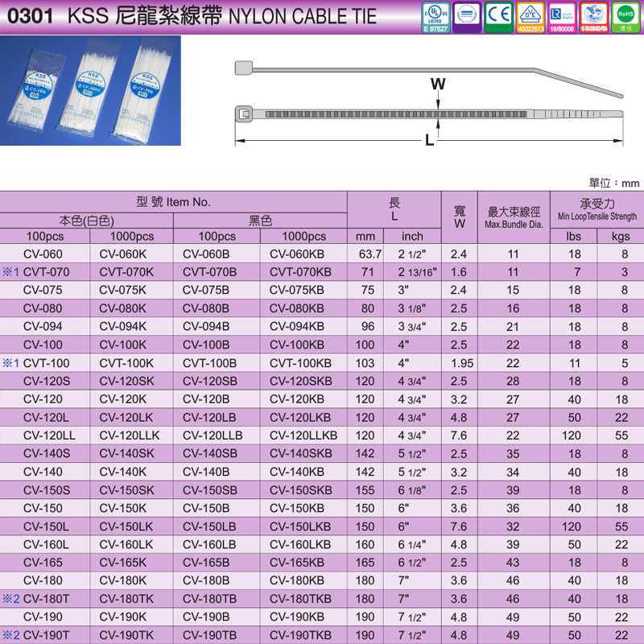Click item number CV-150SB
The image size is (644, 644).
pyautogui.click(x=210, y=490)
